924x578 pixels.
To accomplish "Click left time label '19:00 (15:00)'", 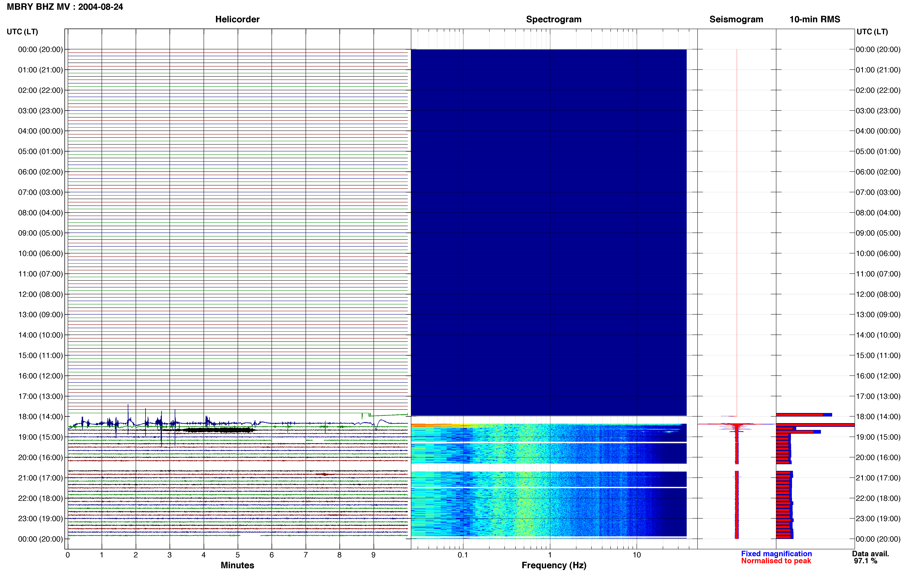I will click(41, 437).
